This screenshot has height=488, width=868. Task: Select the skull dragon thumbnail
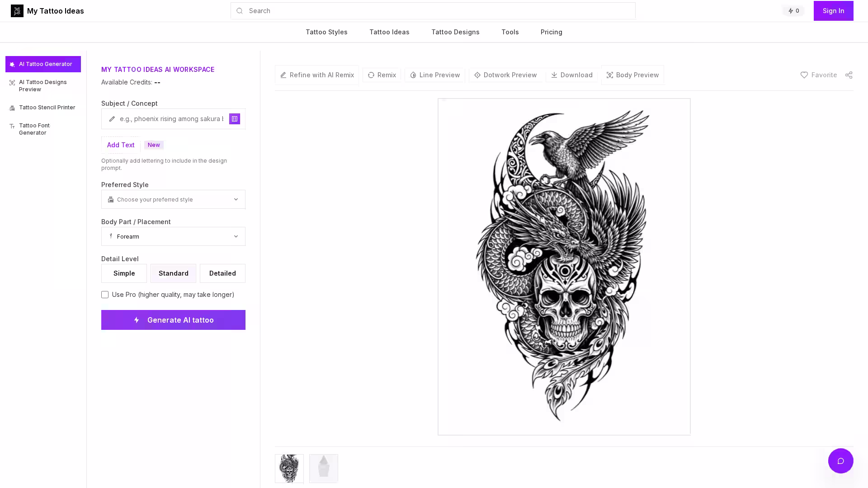pyautogui.click(x=289, y=469)
